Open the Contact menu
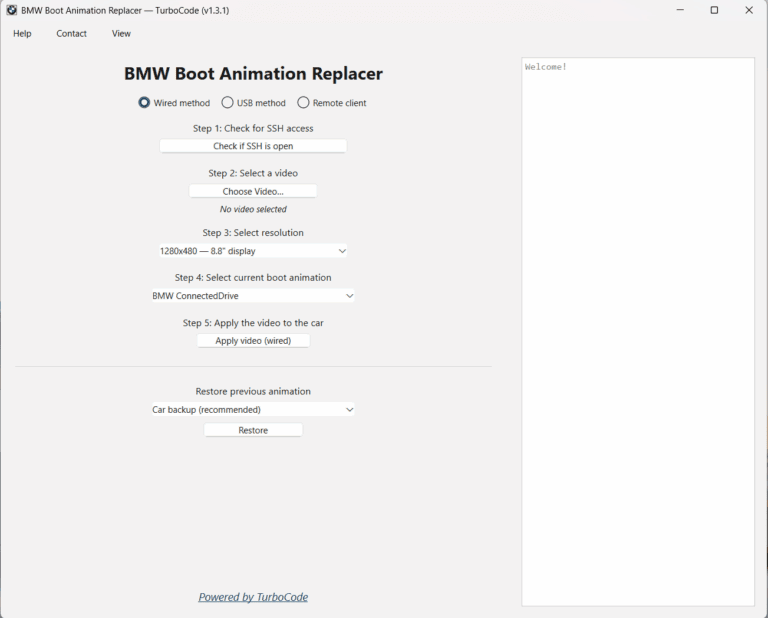768x618 pixels. [71, 34]
